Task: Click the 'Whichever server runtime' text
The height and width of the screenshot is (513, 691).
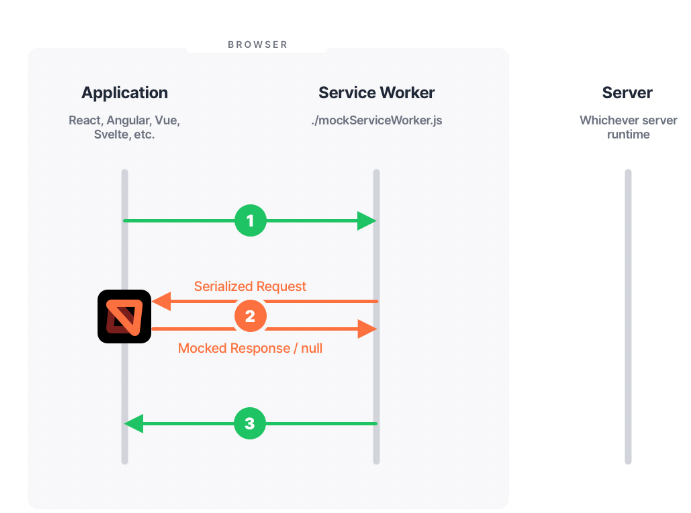Action: pyautogui.click(x=628, y=127)
